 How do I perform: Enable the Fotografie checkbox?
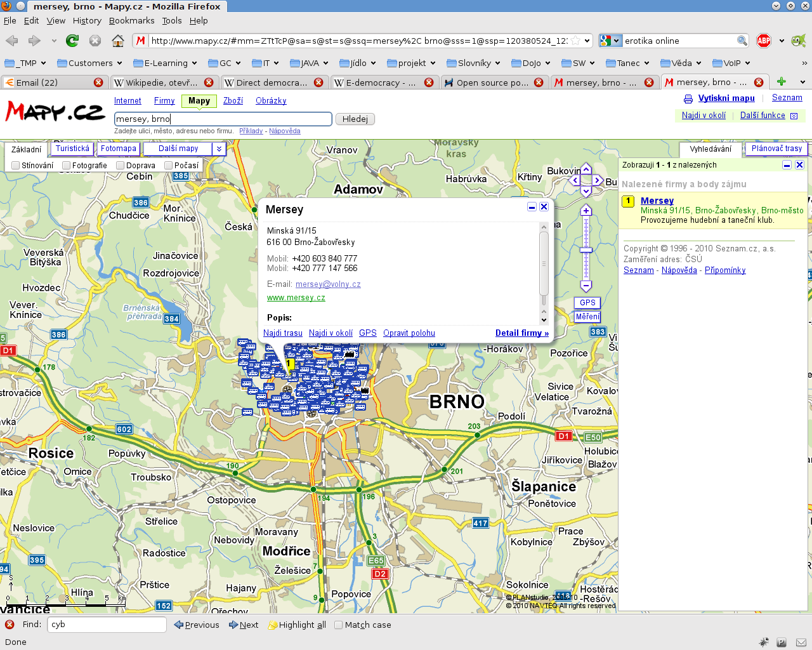point(67,166)
